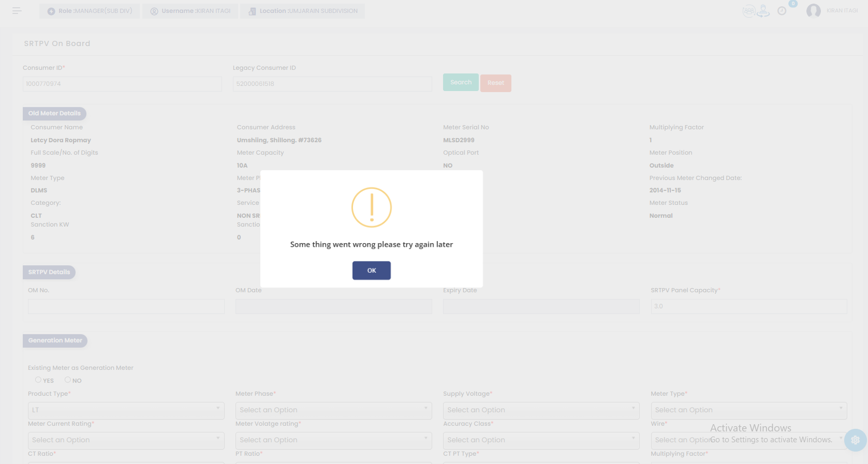Click the Meter Status value 'Normal'
This screenshot has width=868, height=464.
(x=661, y=216)
